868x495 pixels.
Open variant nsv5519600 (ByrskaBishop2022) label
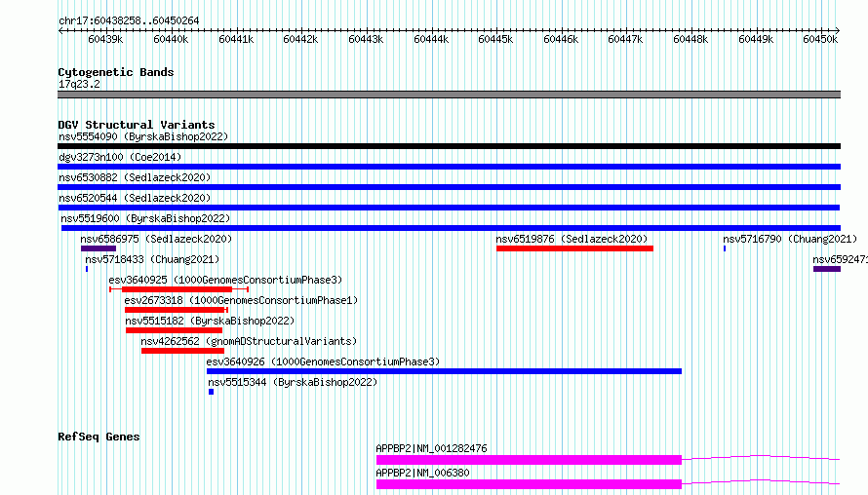tap(145, 218)
